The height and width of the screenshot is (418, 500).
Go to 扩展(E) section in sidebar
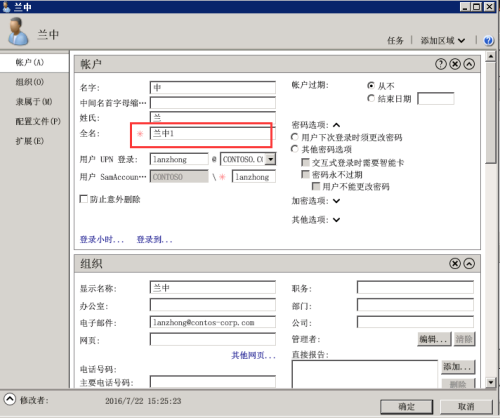coord(34,141)
